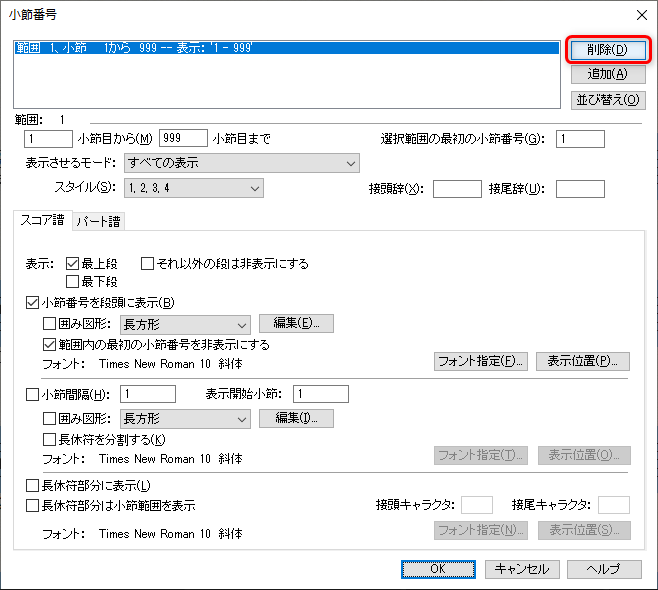Close the 小節番号 dialog
658x590 pixels.
click(x=642, y=15)
